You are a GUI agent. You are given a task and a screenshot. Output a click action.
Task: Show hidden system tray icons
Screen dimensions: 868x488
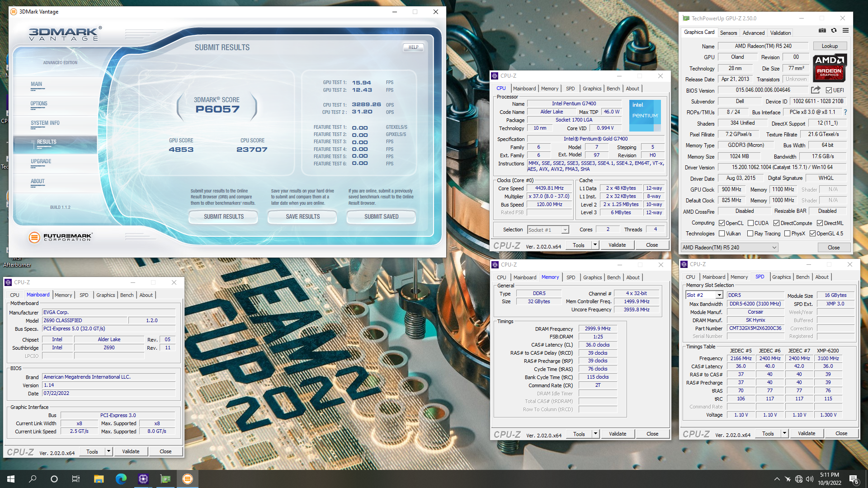[777, 479]
